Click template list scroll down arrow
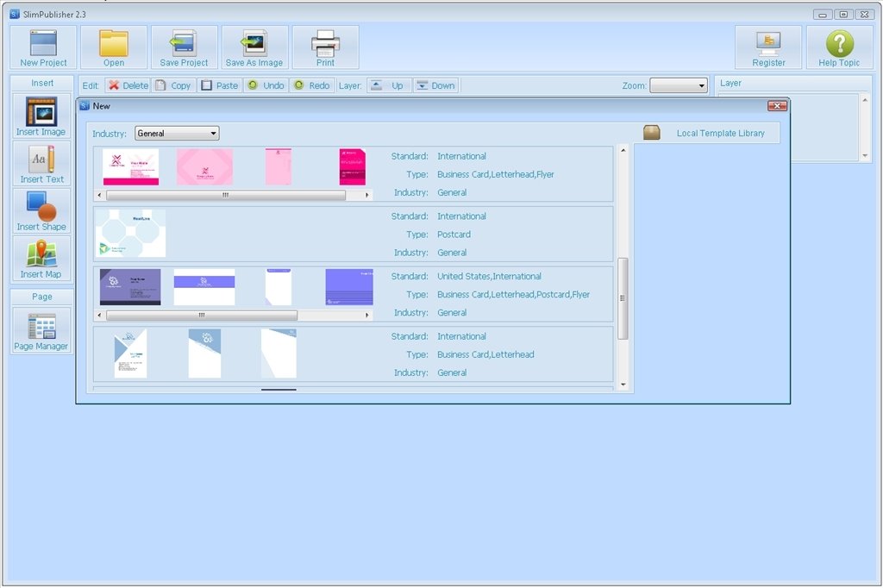This screenshot has height=588, width=883. pyautogui.click(x=623, y=385)
